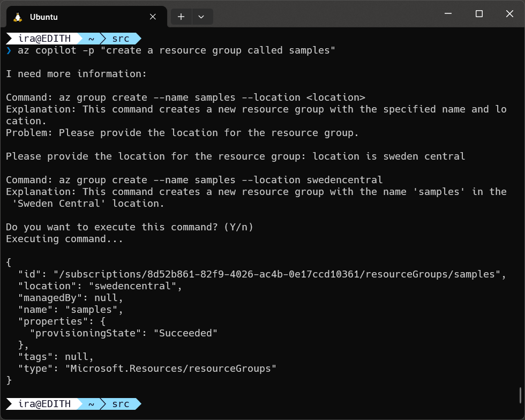The width and height of the screenshot is (525, 420).
Task: Open a new terminal tab with plus button
Action: coord(181,17)
